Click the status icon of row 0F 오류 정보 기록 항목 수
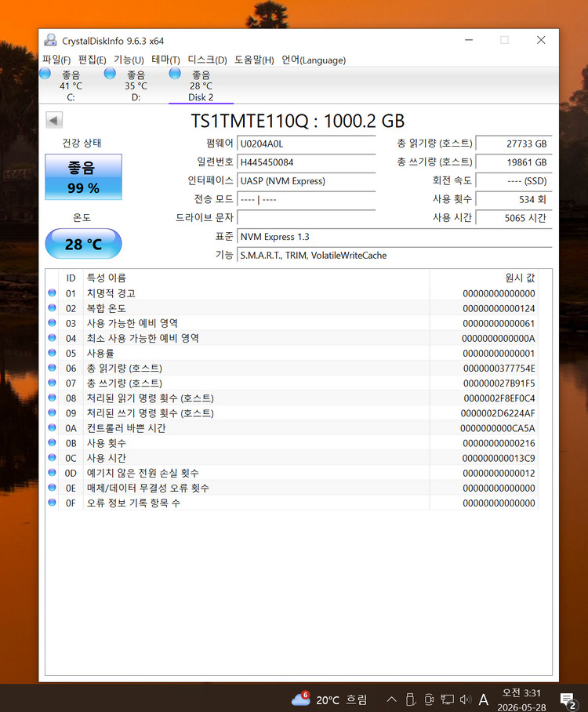The image size is (588, 712). coord(53,503)
